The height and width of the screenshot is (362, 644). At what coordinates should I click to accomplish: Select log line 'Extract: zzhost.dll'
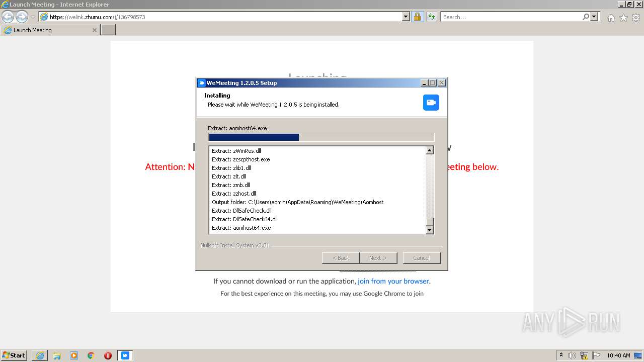[234, 194]
